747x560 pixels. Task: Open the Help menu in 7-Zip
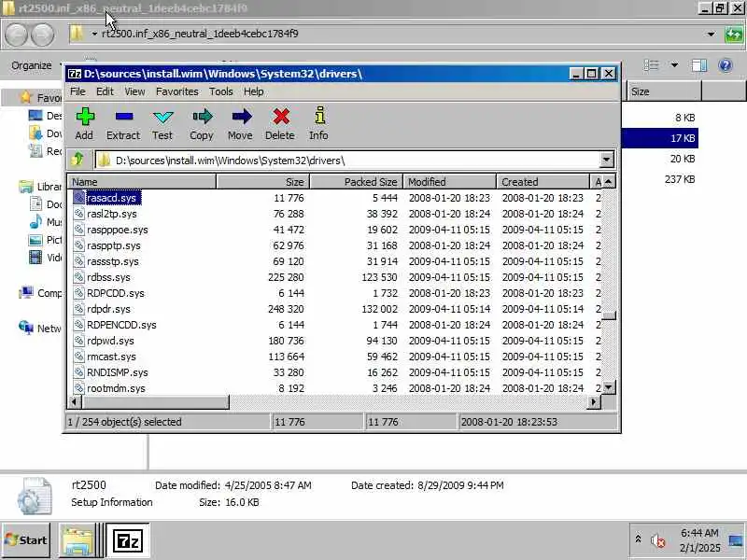pyautogui.click(x=254, y=91)
